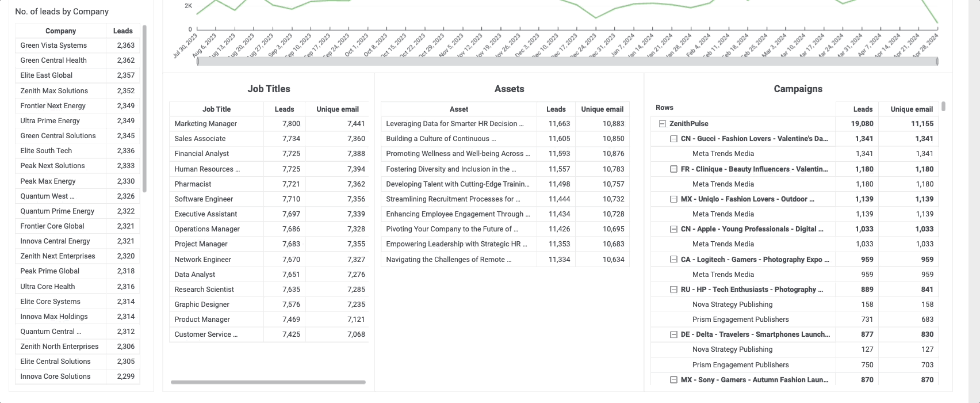
Task: Select the Green Vista Systems company row
Action: pos(78,45)
